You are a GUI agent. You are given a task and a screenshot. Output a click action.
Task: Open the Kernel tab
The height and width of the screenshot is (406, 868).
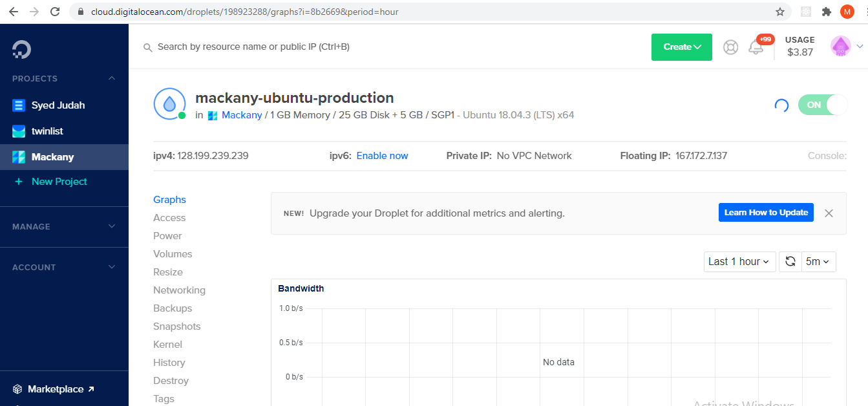point(167,345)
